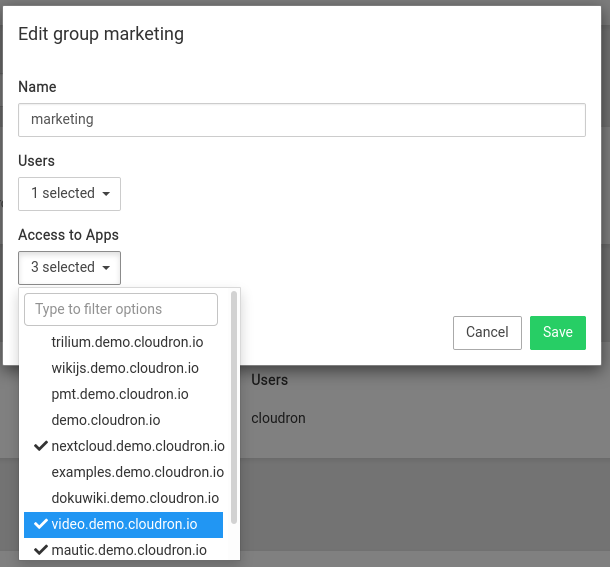
Task: Click the checkmark beside video.demo.cloudron.io
Action: point(41,524)
